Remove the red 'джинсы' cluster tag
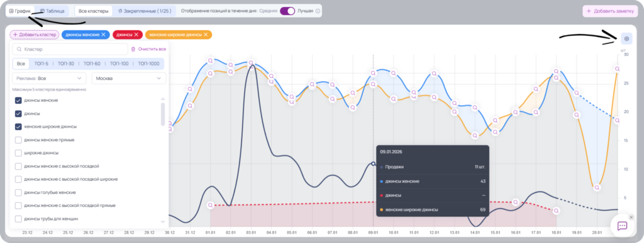644x243 pixels. click(x=136, y=35)
